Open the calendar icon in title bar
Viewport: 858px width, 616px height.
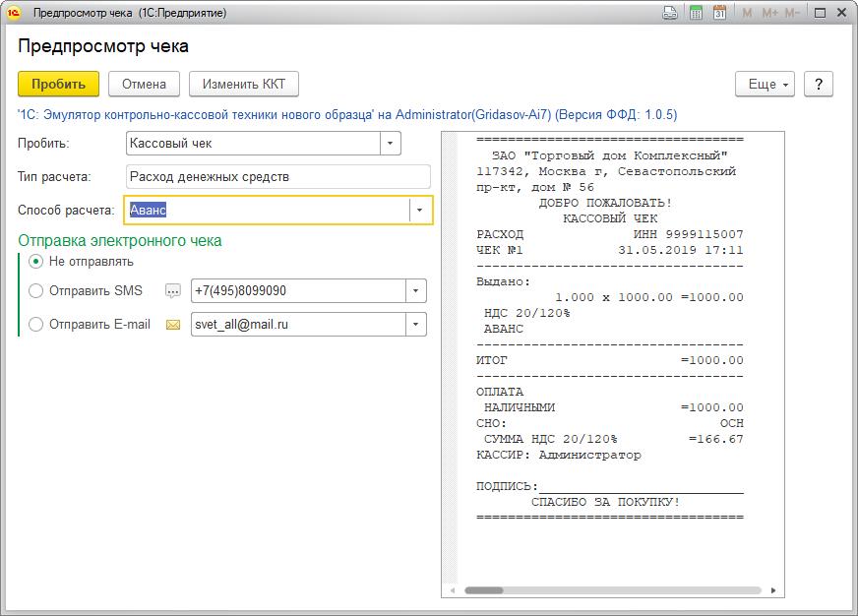pyautogui.click(x=719, y=13)
